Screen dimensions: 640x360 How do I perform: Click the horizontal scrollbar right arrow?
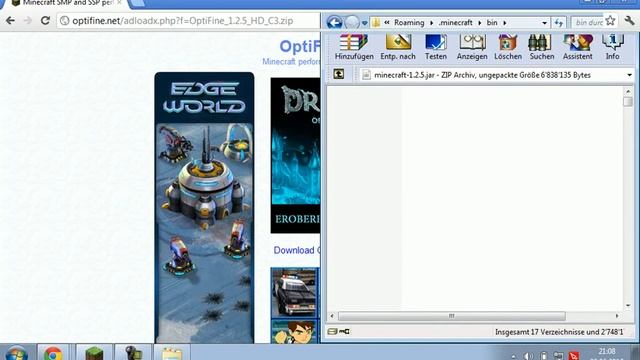pyautogui.click(x=617, y=316)
